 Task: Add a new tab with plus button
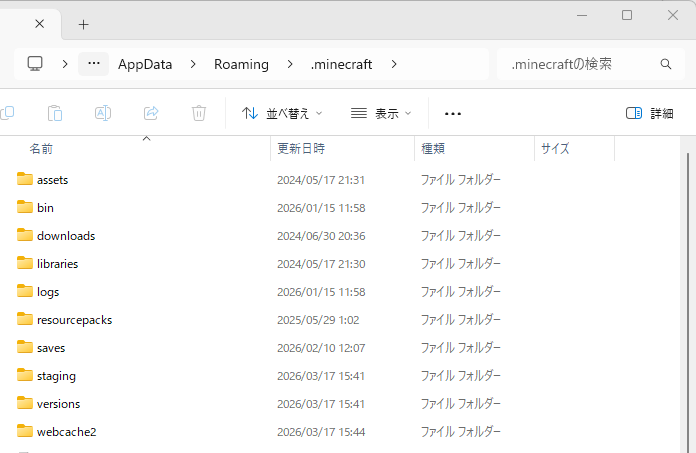pos(83,24)
